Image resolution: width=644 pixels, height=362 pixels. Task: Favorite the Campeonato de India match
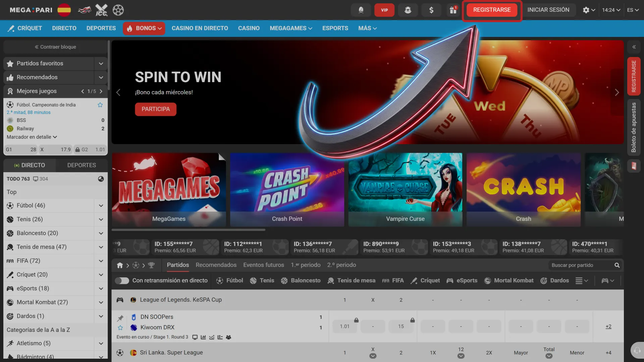[x=100, y=105]
